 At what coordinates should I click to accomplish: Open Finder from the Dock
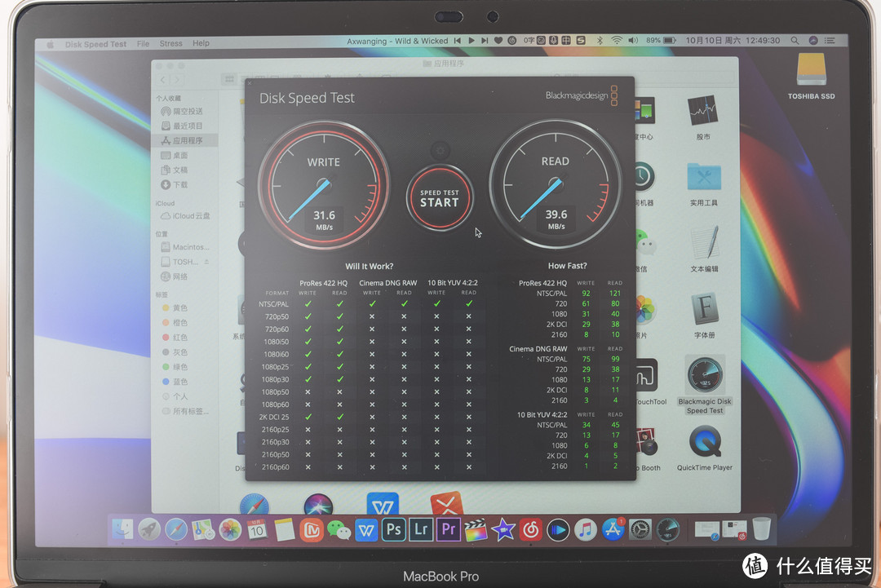pos(122,529)
